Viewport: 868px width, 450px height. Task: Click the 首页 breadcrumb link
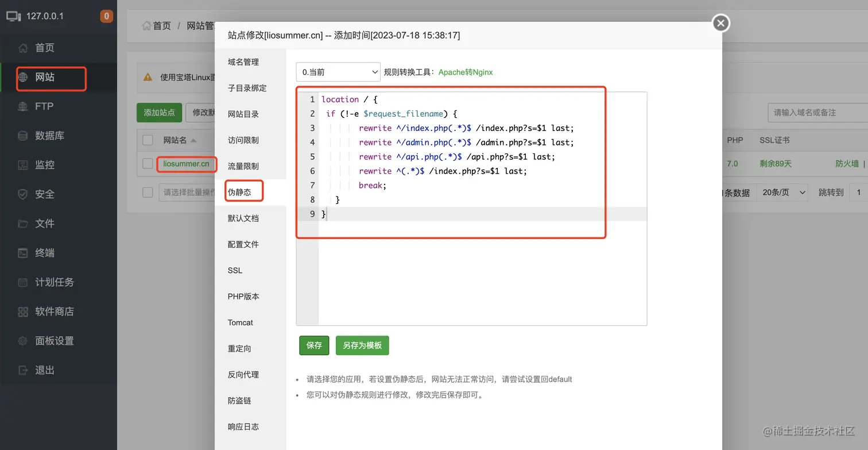click(x=162, y=26)
